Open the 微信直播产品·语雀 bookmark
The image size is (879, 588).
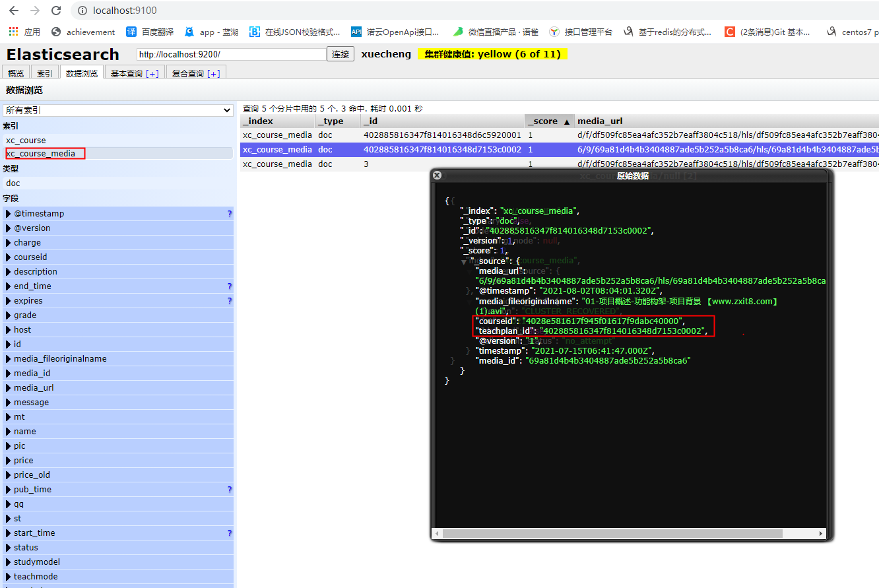(x=496, y=32)
